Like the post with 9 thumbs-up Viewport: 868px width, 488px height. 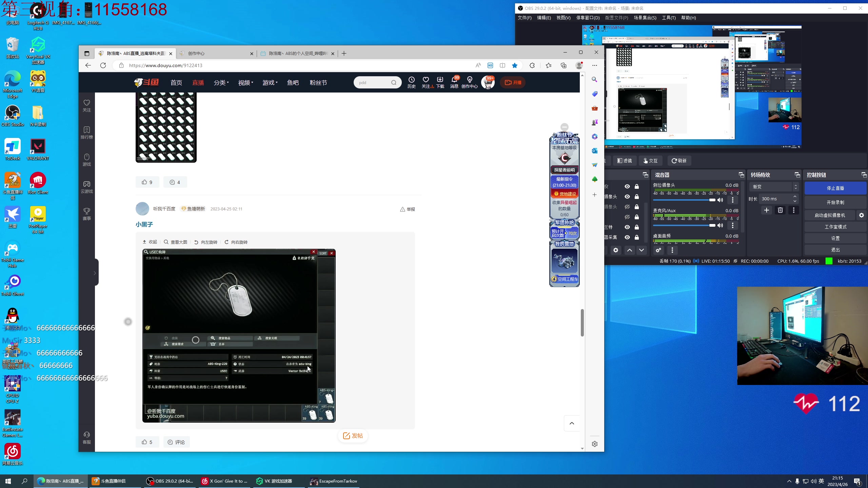[x=147, y=182]
